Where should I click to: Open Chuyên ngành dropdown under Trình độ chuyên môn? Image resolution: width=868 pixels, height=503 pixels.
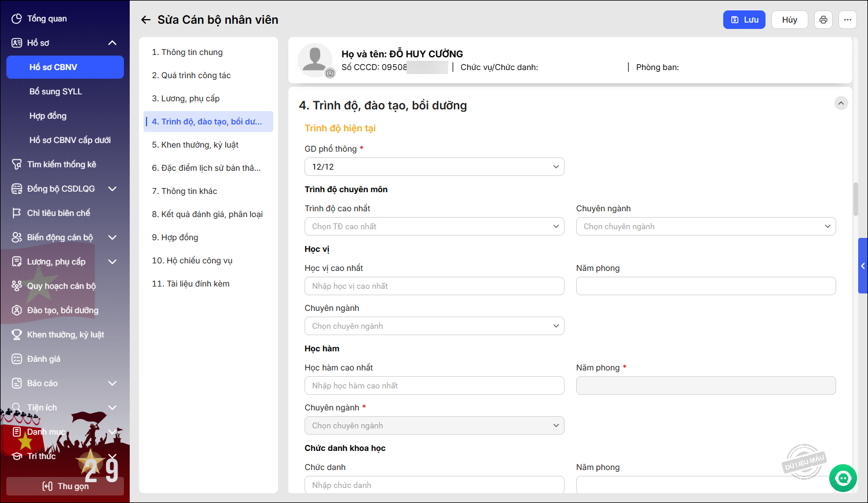pyautogui.click(x=705, y=226)
